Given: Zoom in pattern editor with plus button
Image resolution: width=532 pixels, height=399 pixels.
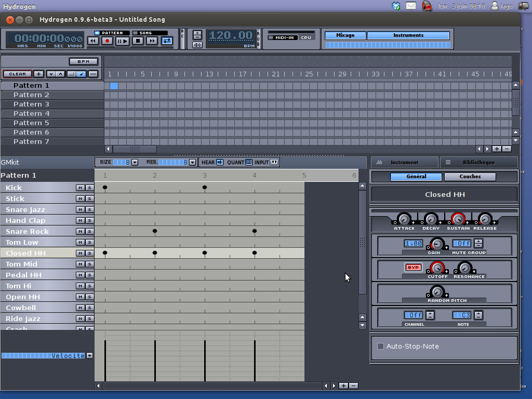Looking at the screenshot, I should (343, 386).
